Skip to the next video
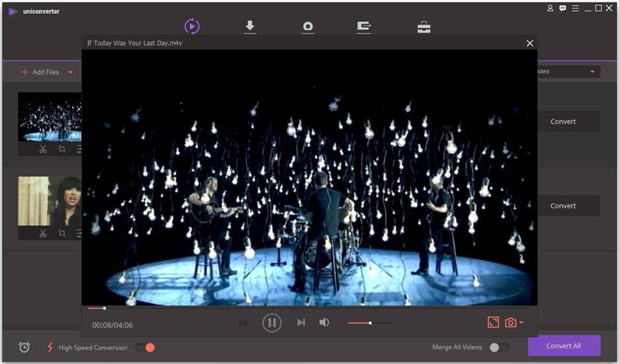Image resolution: width=619 pixels, height=364 pixels. (x=301, y=323)
